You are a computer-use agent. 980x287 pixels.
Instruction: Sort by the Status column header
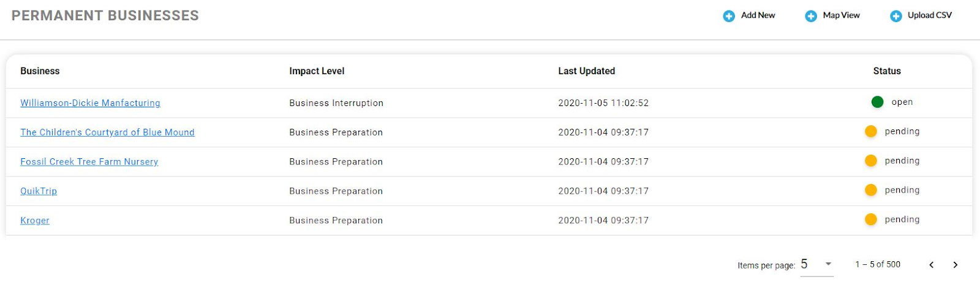point(887,71)
